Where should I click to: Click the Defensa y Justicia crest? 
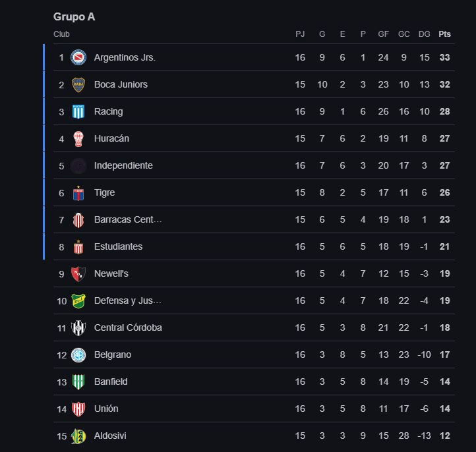[x=78, y=300]
